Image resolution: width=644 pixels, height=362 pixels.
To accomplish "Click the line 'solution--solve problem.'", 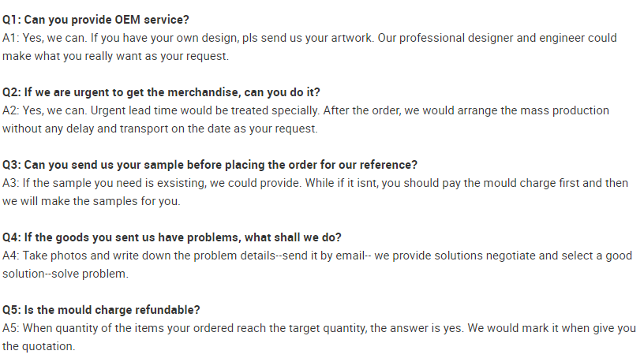I will click(x=65, y=274).
